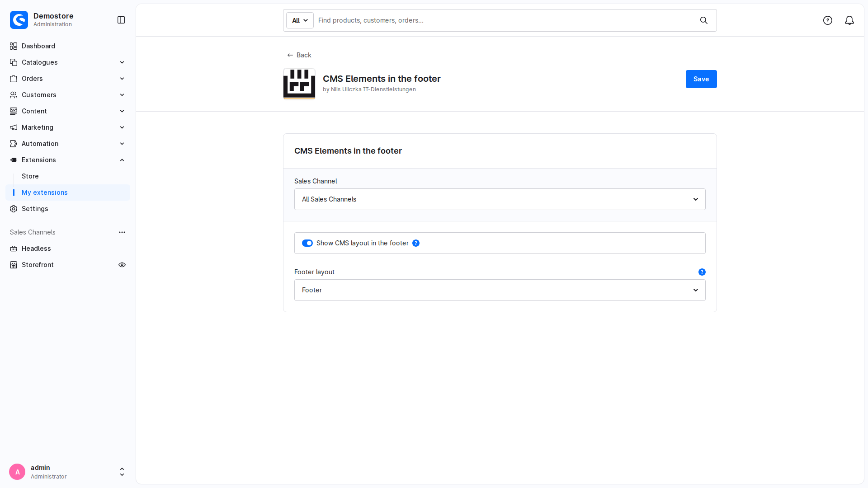Image resolution: width=868 pixels, height=488 pixels.
Task: Open the Sales Channel dropdown
Action: 500,199
